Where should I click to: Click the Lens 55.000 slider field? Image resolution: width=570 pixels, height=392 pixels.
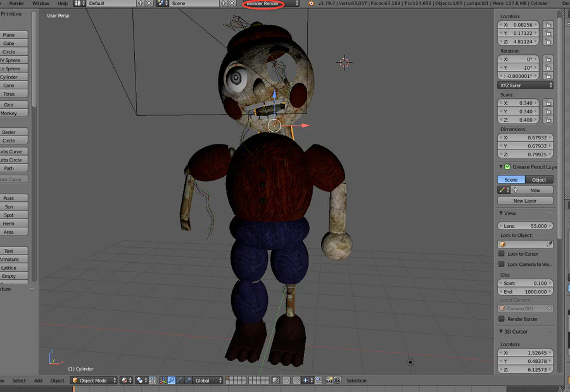pos(525,226)
